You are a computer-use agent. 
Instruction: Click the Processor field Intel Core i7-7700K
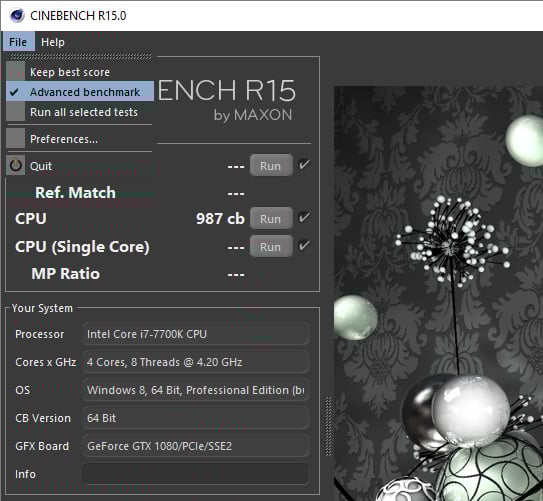[x=195, y=334]
